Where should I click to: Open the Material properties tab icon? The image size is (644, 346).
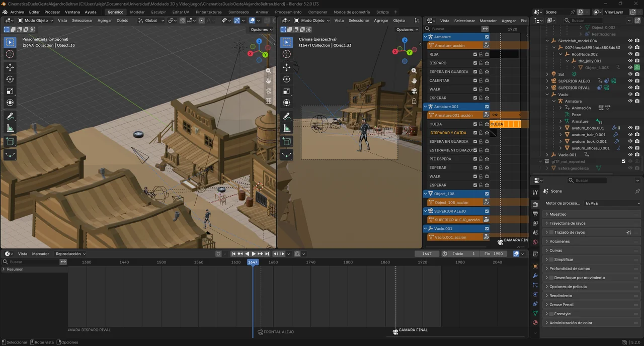[535, 322]
